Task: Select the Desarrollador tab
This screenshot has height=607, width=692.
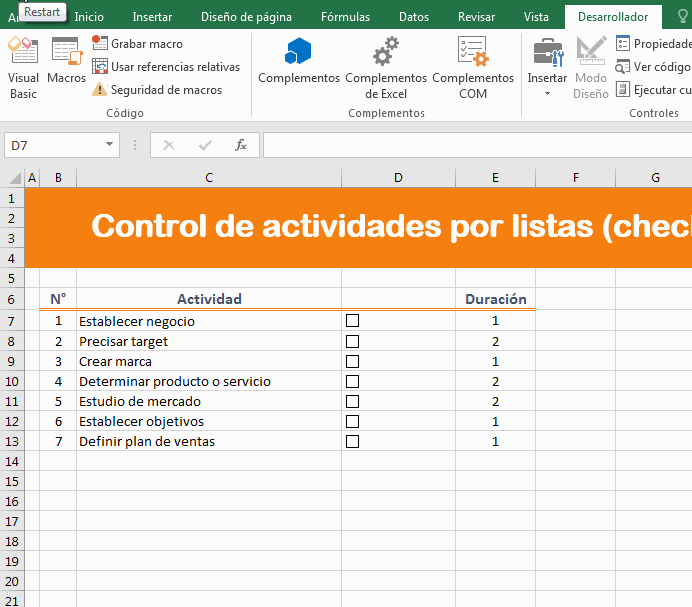Action: click(x=613, y=17)
